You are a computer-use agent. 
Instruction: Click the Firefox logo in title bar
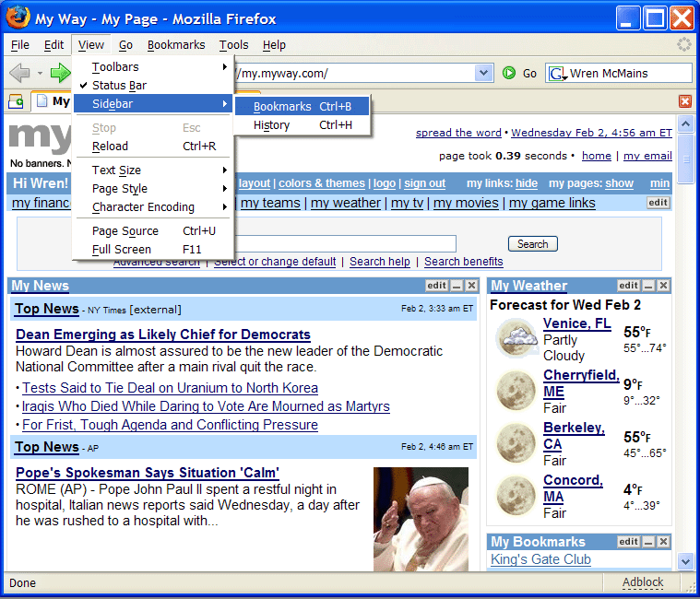tap(18, 17)
